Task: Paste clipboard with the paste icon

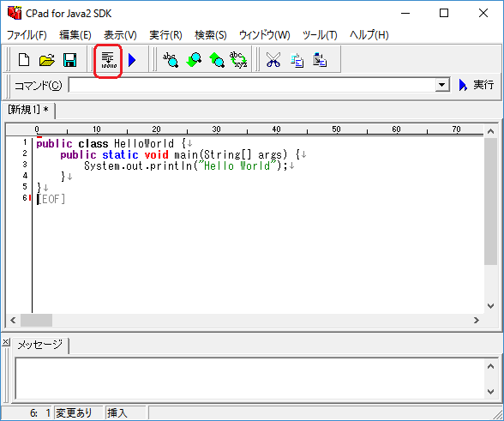Action: click(x=320, y=60)
